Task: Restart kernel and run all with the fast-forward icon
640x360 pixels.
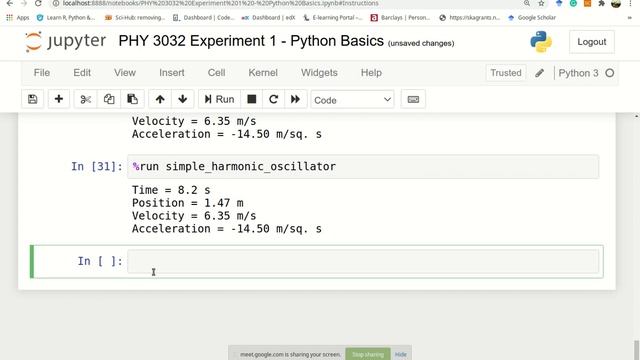Action: pos(296,99)
